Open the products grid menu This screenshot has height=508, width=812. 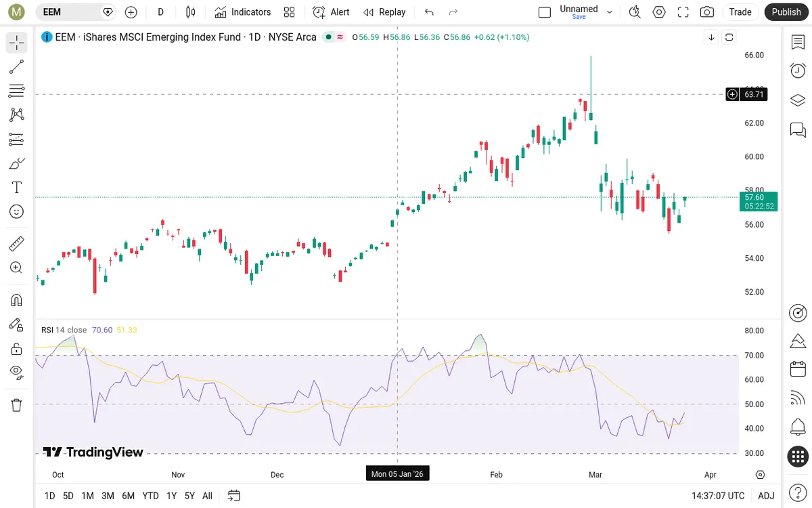(x=798, y=457)
